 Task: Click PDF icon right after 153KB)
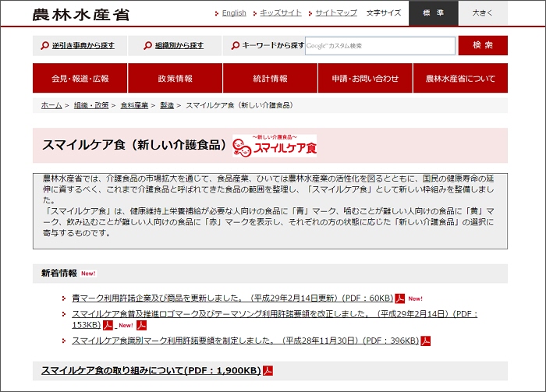pos(108,325)
